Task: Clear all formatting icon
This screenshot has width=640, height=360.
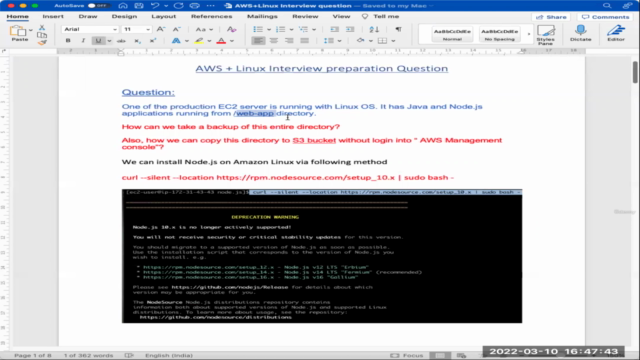Action: point(231,29)
